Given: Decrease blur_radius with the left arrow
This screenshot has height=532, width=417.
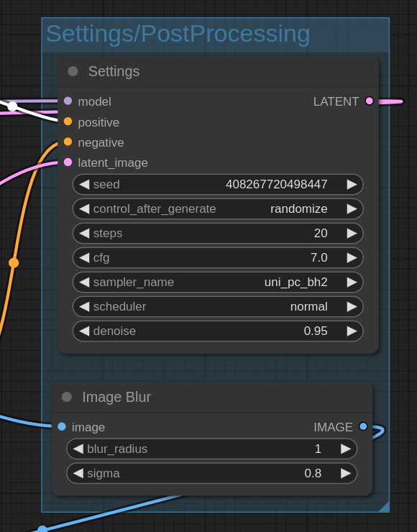Looking at the screenshot, I should pos(78,449).
